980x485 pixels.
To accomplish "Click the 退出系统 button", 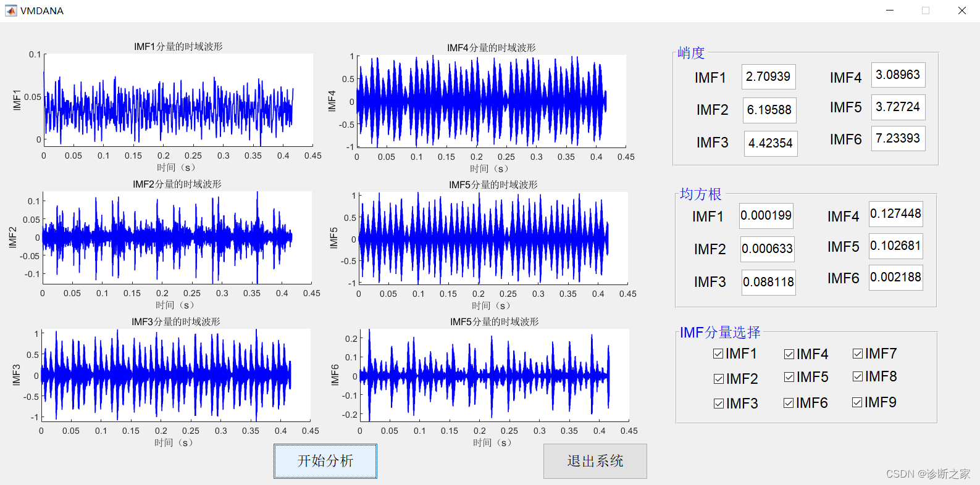I will pos(595,461).
